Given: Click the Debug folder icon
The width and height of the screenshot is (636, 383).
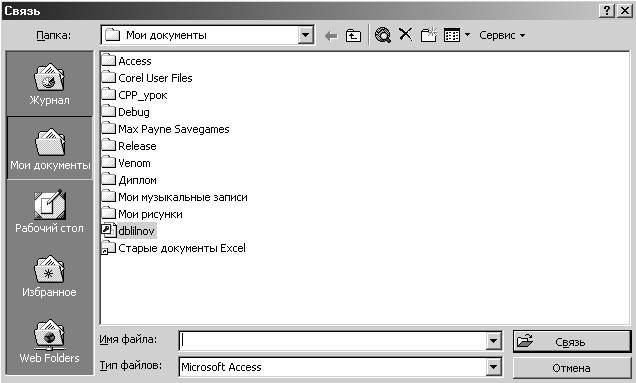Looking at the screenshot, I should click(108, 111).
